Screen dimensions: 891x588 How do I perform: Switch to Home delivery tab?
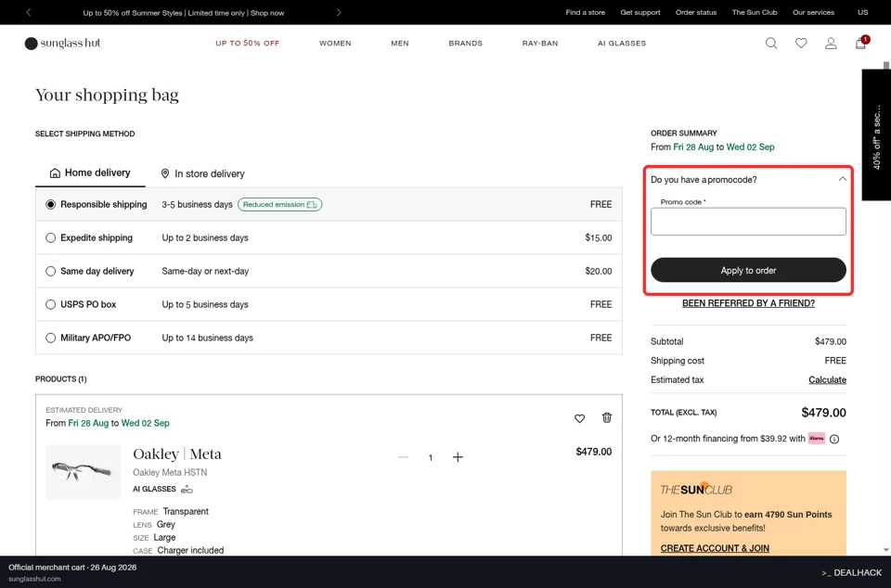click(90, 173)
